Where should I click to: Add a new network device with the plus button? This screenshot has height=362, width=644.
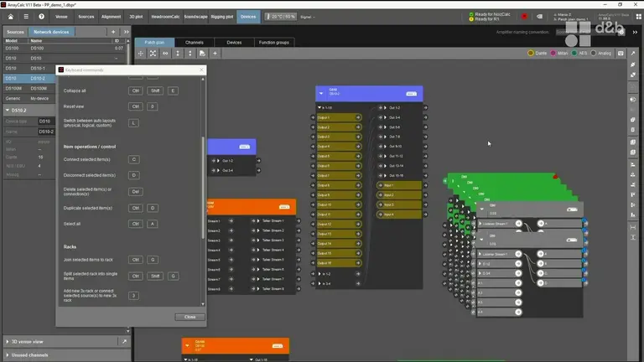(113, 32)
